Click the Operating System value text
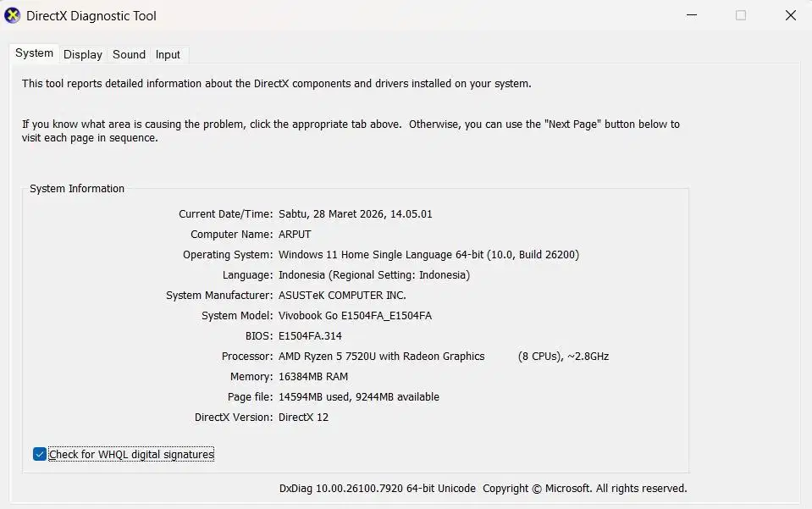 [x=428, y=255]
